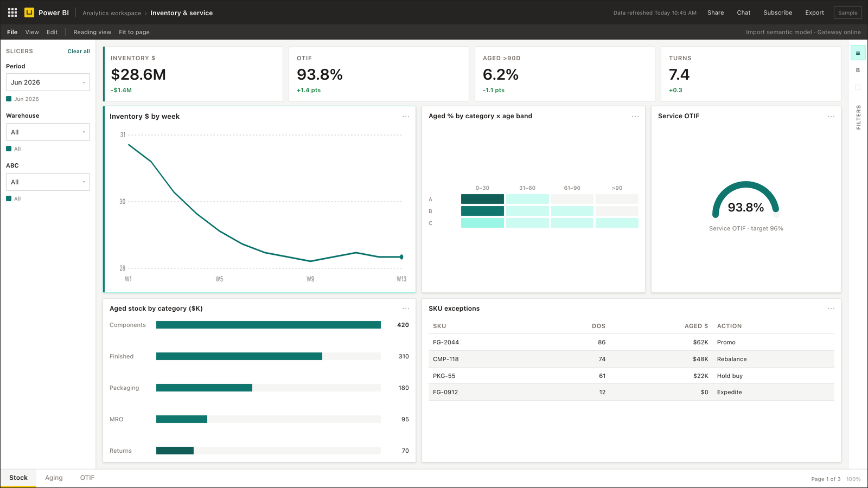Select the FG-0912 SKU row

631,392
